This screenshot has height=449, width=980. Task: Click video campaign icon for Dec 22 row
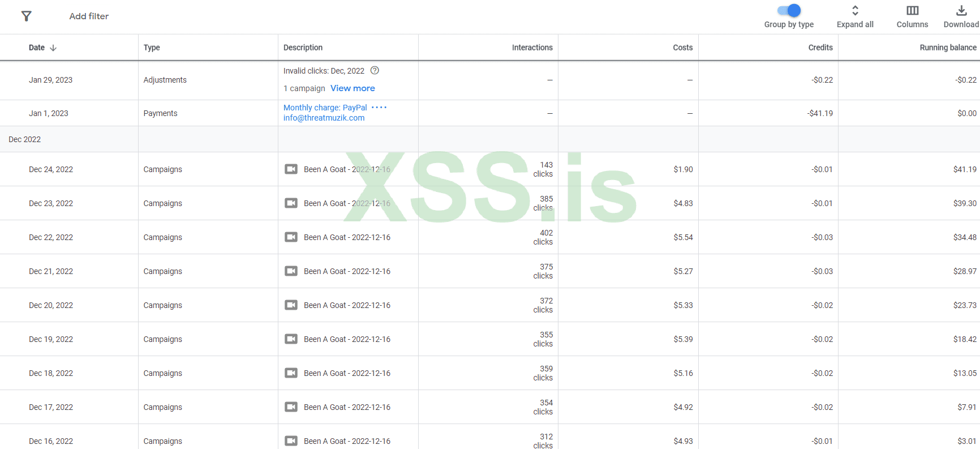pos(291,237)
